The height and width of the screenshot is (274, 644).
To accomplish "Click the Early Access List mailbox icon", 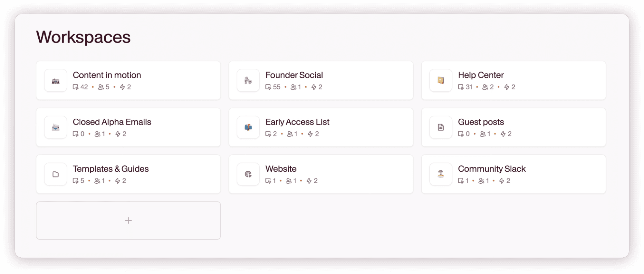I will tap(248, 128).
